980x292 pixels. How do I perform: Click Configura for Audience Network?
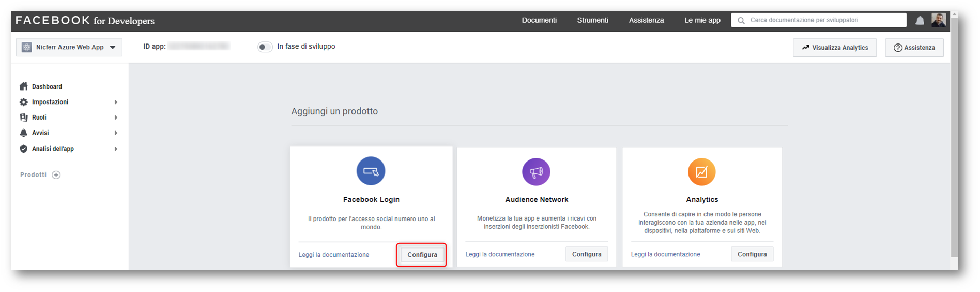[x=587, y=254]
